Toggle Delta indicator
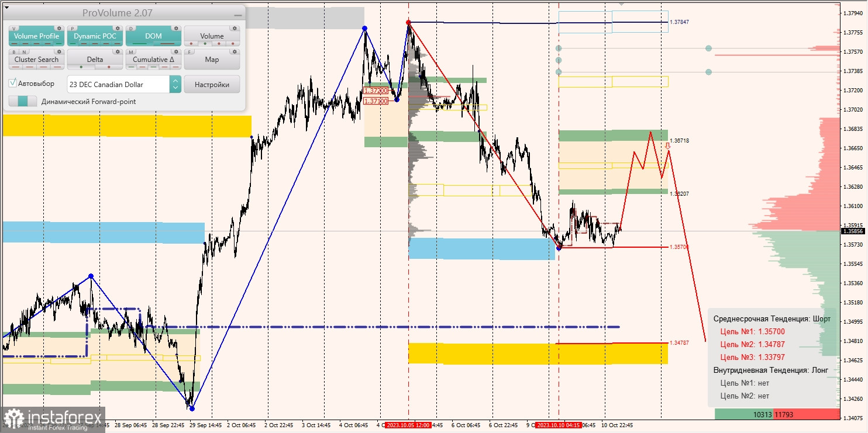The height and width of the screenshot is (433, 868). [95, 60]
